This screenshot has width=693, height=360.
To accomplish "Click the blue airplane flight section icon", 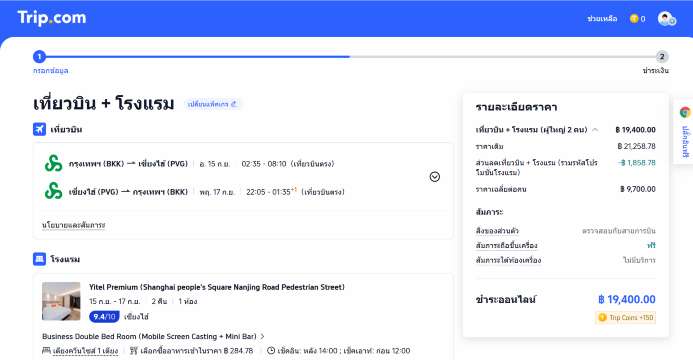I will 39,129.
